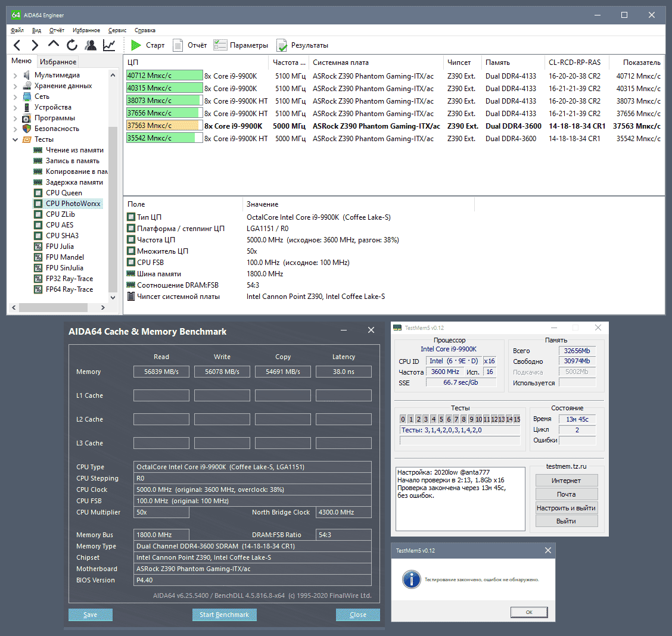The width and height of the screenshot is (672, 636).
Task: Open the Сервис menu
Action: click(x=117, y=30)
